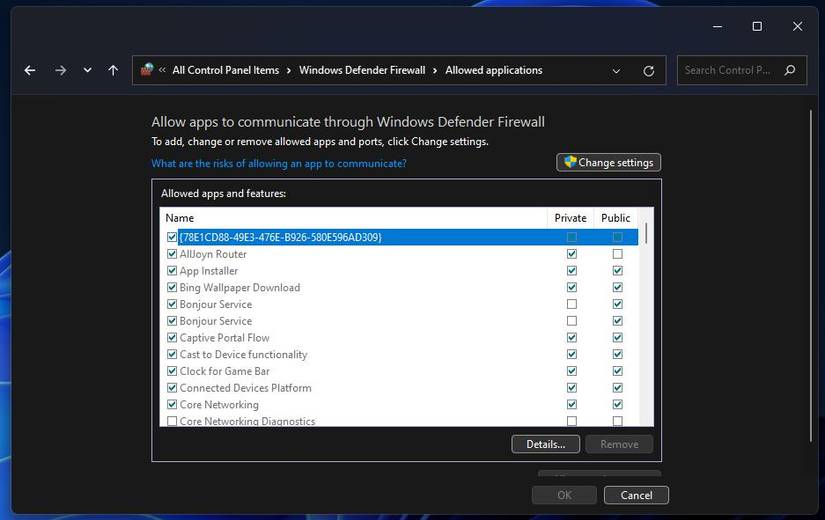Select the Allowed applications breadcrumb

tap(494, 70)
